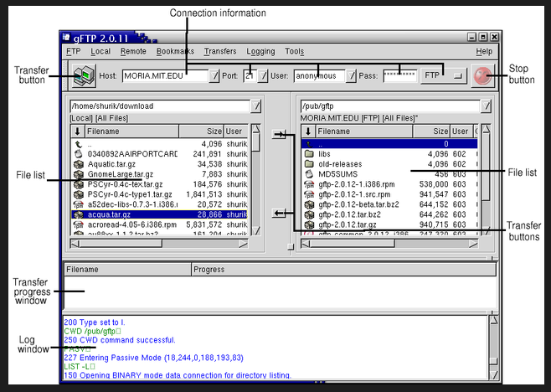Click the log window scrollbar down arrow
The height and width of the screenshot is (392, 551).
point(494,375)
